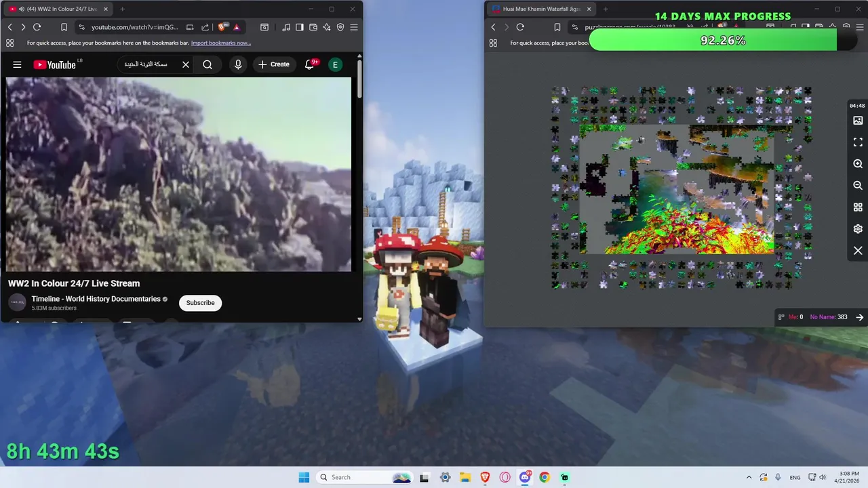Arrange pieces with the grid icon
Image resolution: width=868 pixels, height=488 pixels.
click(x=858, y=207)
